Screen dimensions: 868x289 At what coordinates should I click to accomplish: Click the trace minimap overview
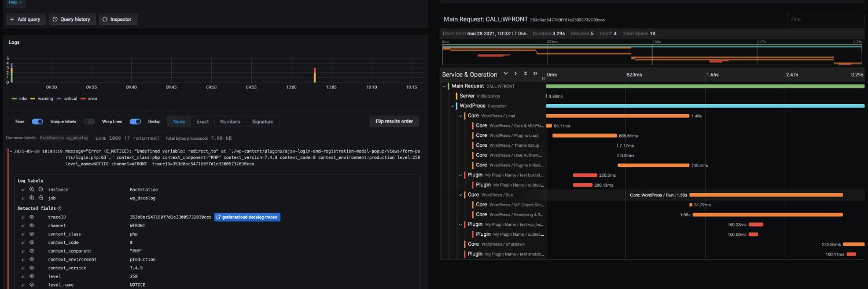652,55
